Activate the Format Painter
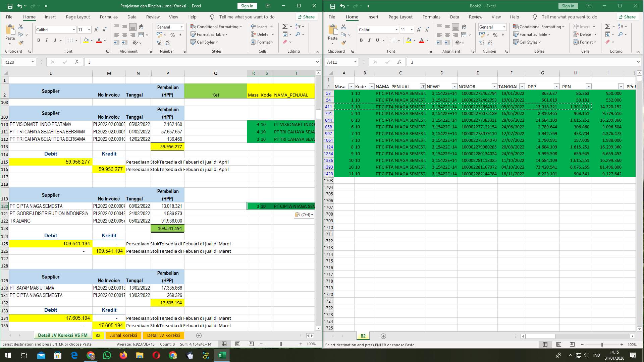This screenshot has width=644, height=362. pyautogui.click(x=21, y=43)
